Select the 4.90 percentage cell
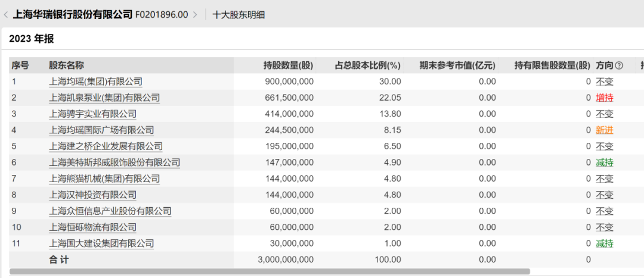This screenshot has width=644, height=278. (394, 163)
